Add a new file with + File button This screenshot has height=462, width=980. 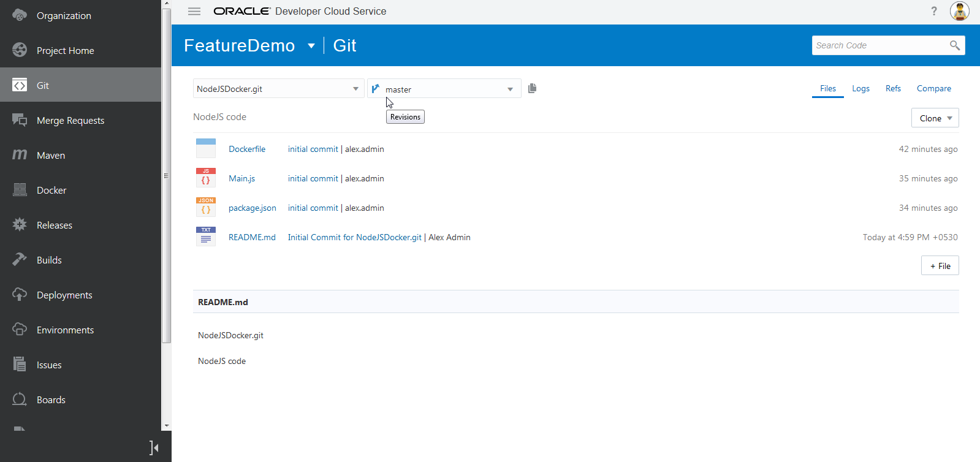(940, 265)
